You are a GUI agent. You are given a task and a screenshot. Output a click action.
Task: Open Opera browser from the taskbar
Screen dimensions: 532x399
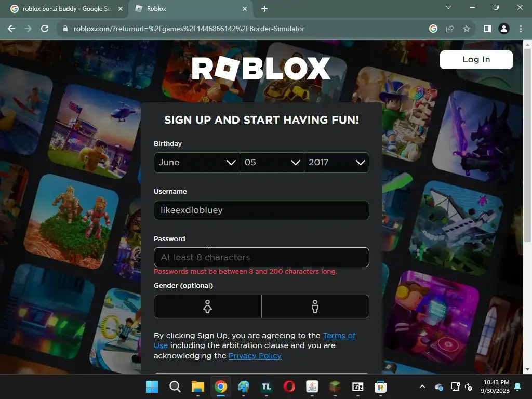click(289, 387)
